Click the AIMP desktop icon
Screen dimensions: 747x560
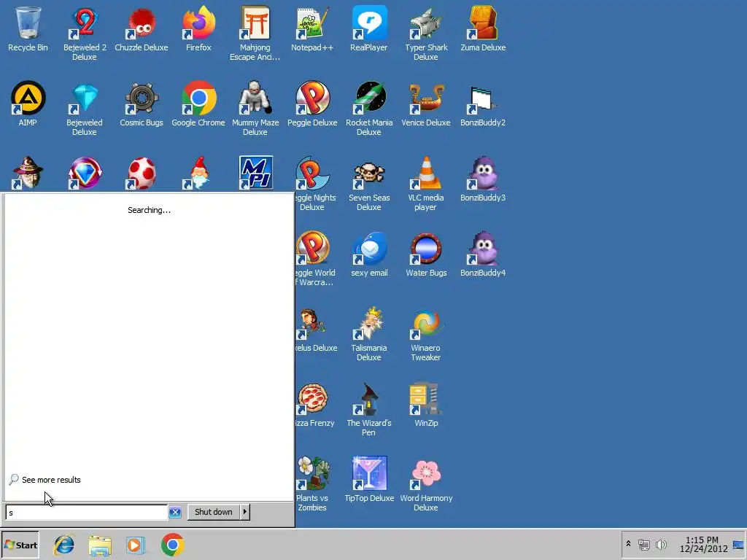click(x=28, y=104)
